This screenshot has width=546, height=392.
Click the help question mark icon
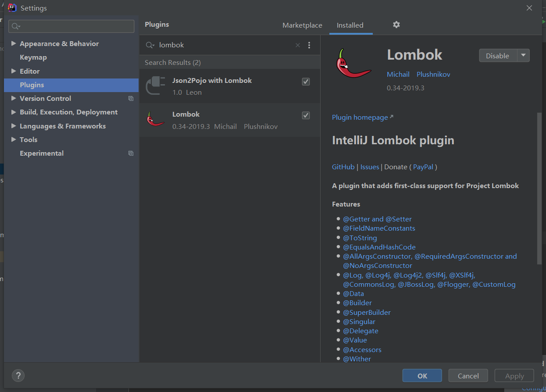pos(18,375)
